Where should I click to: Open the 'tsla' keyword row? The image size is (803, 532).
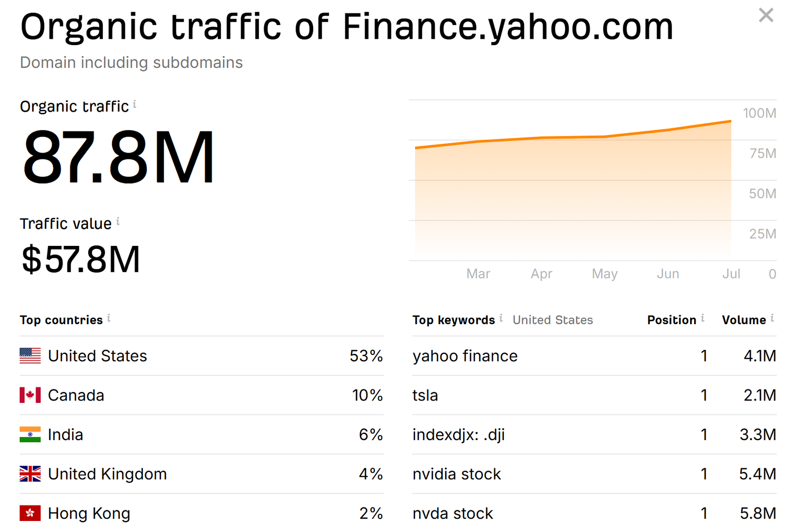[425, 395]
